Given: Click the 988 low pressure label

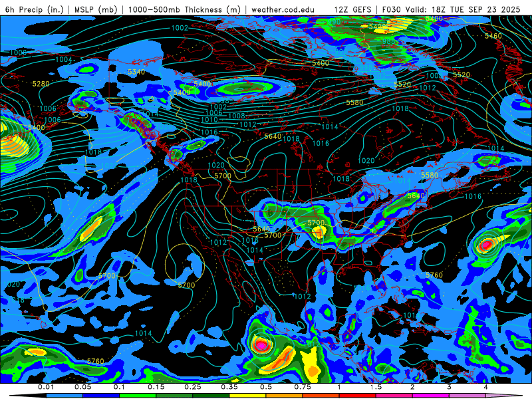Looking at the screenshot, I should click(388, 42).
